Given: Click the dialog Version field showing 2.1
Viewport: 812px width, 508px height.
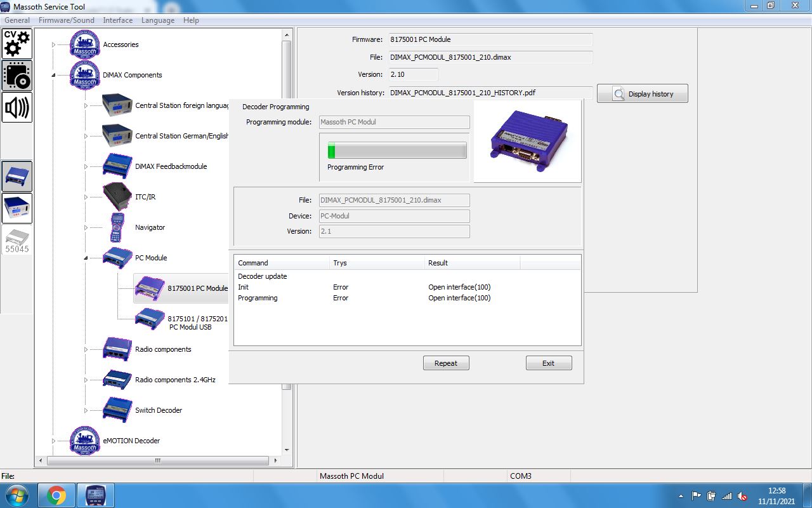Looking at the screenshot, I should (395, 231).
